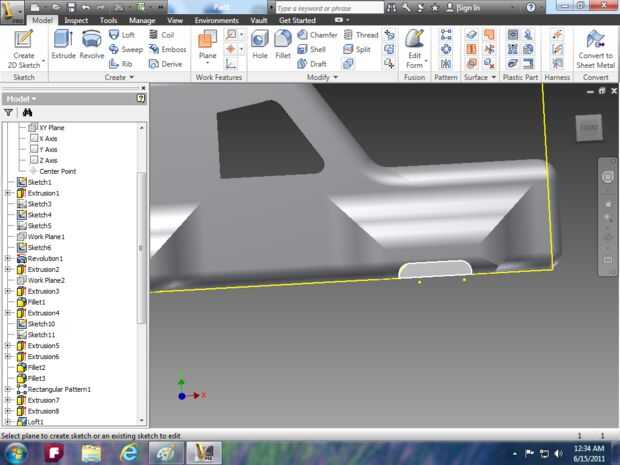
Task: Open the Environments tab
Action: point(216,20)
